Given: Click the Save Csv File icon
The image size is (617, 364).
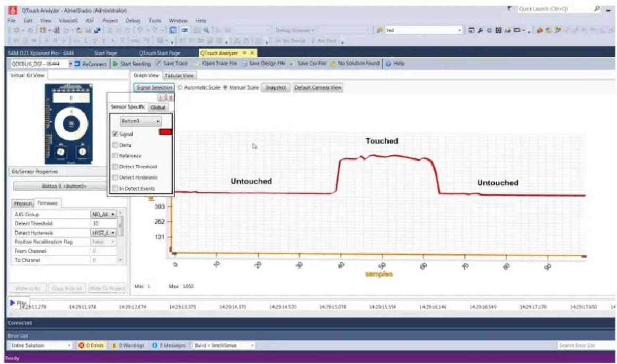Looking at the screenshot, I should [x=292, y=64].
